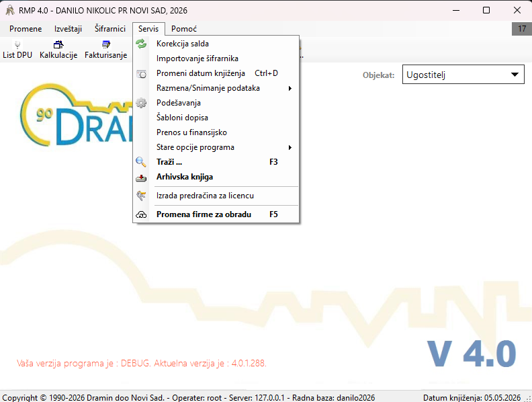Click Datum knjiženja 05.05.2026 in status bar

pos(472,397)
